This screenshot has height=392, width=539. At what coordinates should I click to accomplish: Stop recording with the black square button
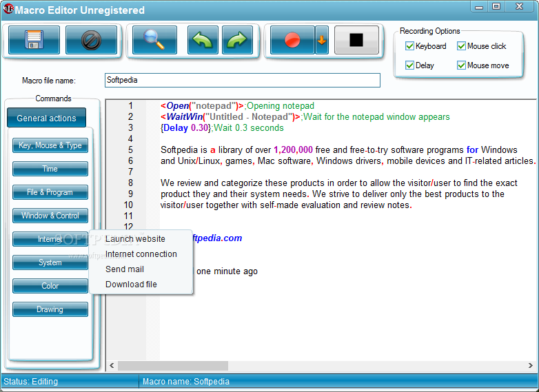coord(356,40)
